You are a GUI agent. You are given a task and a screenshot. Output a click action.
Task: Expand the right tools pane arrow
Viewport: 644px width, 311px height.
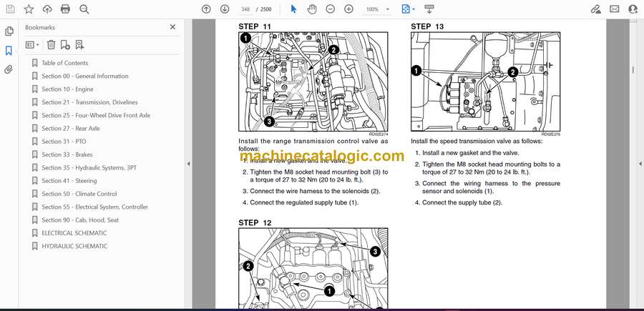(640, 164)
